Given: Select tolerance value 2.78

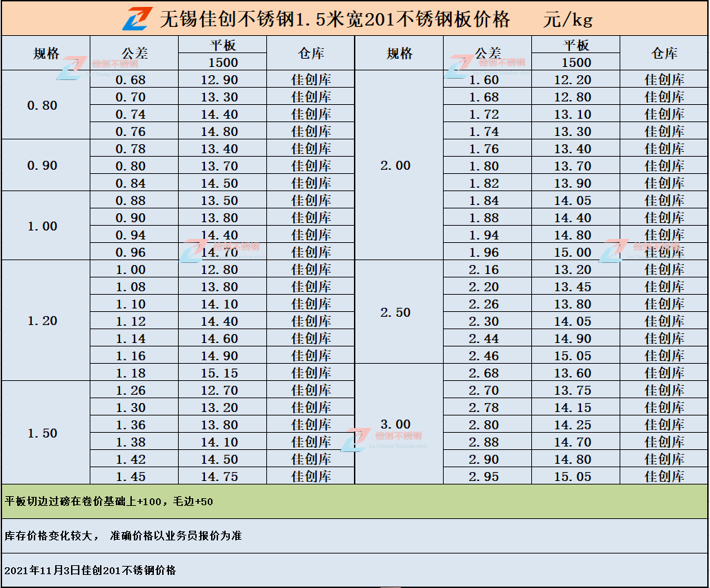Looking at the screenshot, I should 484,408.
